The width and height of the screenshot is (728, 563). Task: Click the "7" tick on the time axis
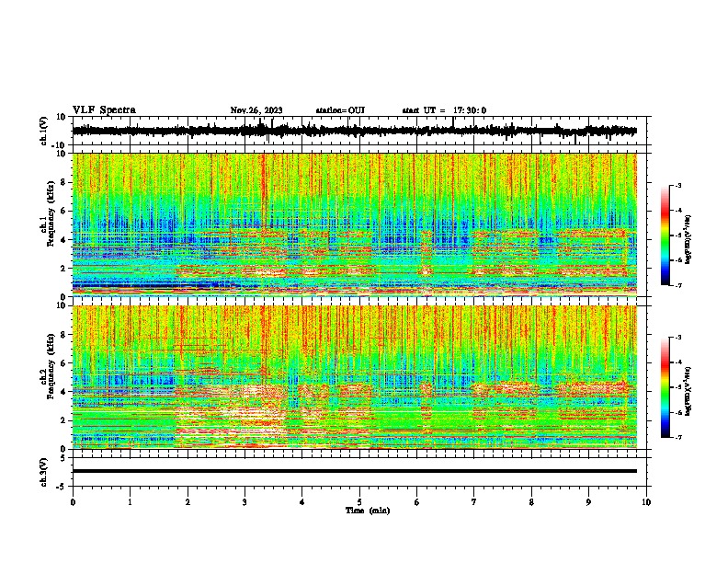click(474, 502)
